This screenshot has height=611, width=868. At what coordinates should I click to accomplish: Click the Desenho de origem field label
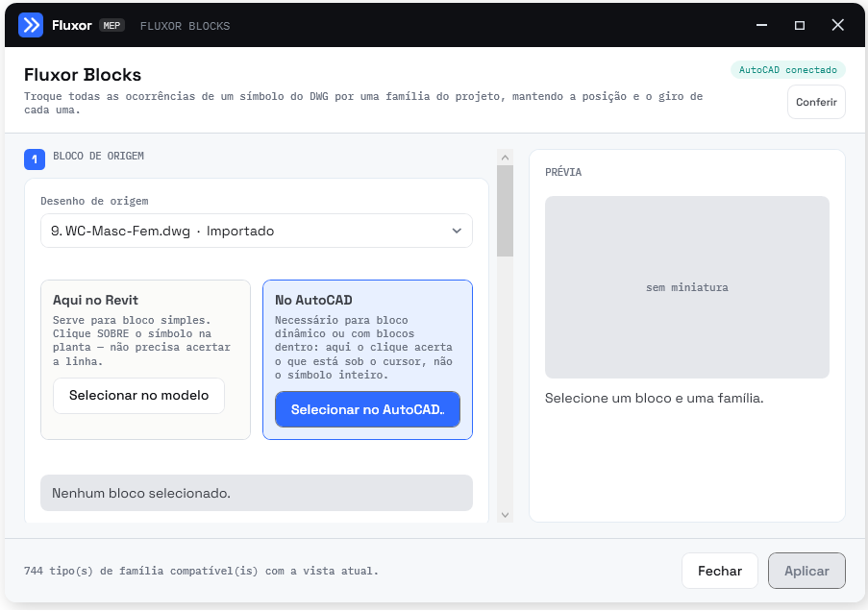pyautogui.click(x=94, y=201)
